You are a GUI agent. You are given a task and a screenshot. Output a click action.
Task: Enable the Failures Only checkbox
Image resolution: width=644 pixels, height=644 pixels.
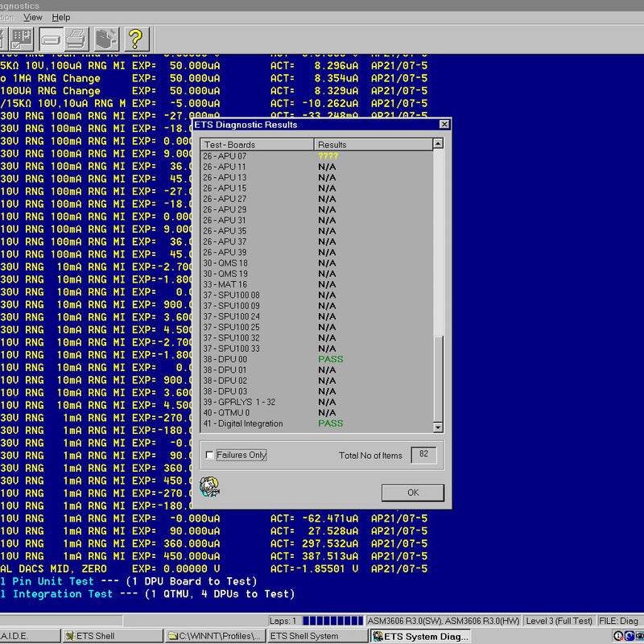pos(210,456)
